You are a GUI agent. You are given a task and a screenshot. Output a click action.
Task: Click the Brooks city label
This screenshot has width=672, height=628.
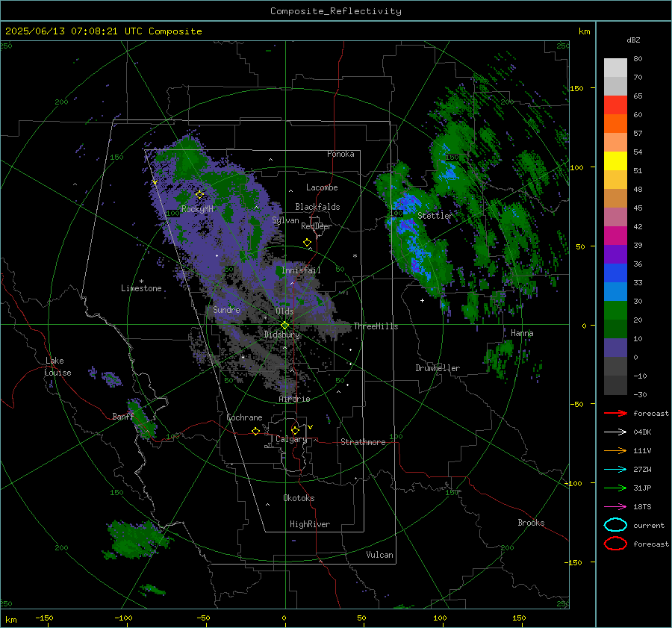click(531, 523)
